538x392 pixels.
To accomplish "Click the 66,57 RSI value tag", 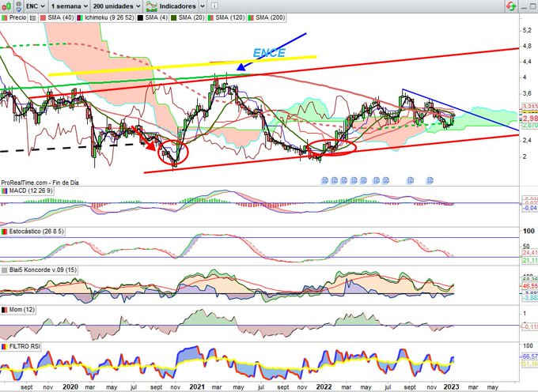I will pyautogui.click(x=530, y=357).
